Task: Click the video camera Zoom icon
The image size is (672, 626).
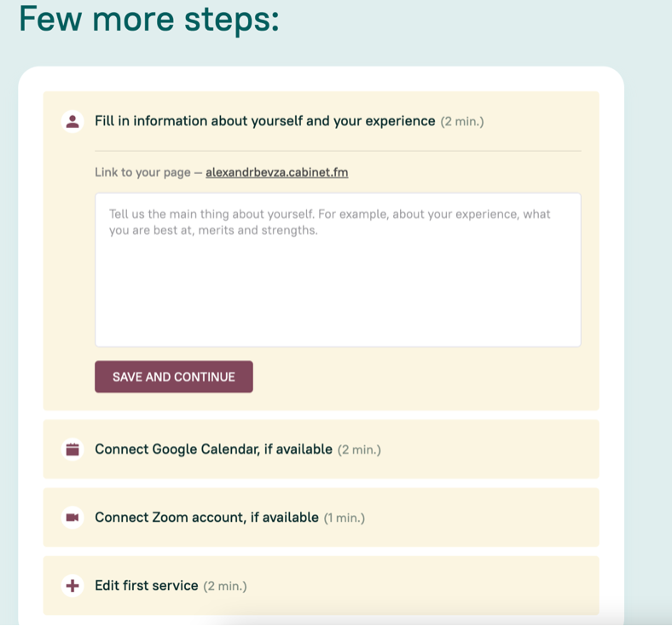Action: pos(72,518)
